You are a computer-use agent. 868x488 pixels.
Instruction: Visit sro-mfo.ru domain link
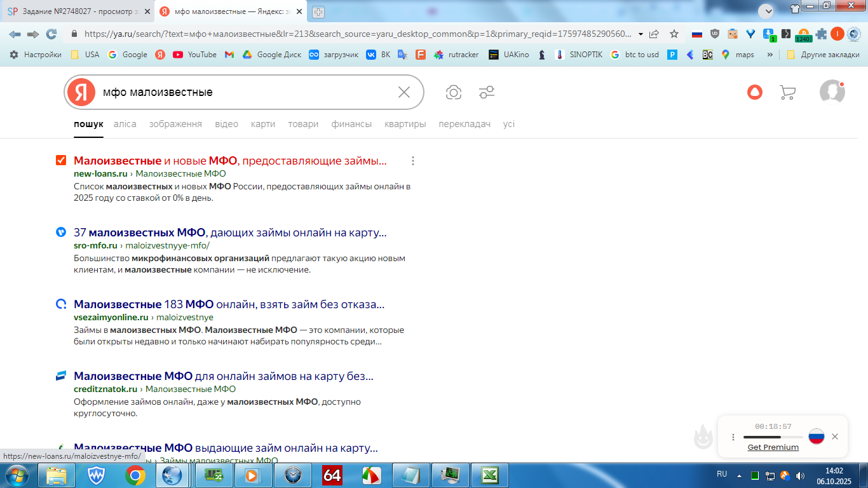[x=95, y=245]
